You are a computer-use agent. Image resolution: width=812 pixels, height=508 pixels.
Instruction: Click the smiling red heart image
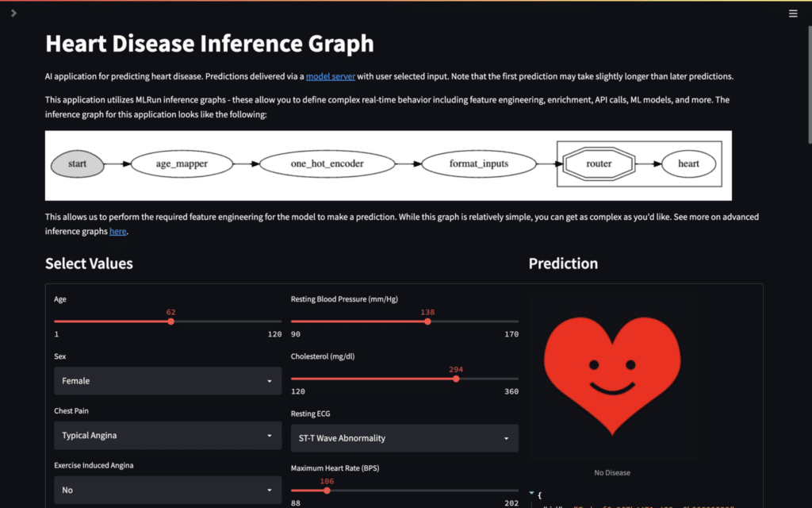[x=612, y=376]
